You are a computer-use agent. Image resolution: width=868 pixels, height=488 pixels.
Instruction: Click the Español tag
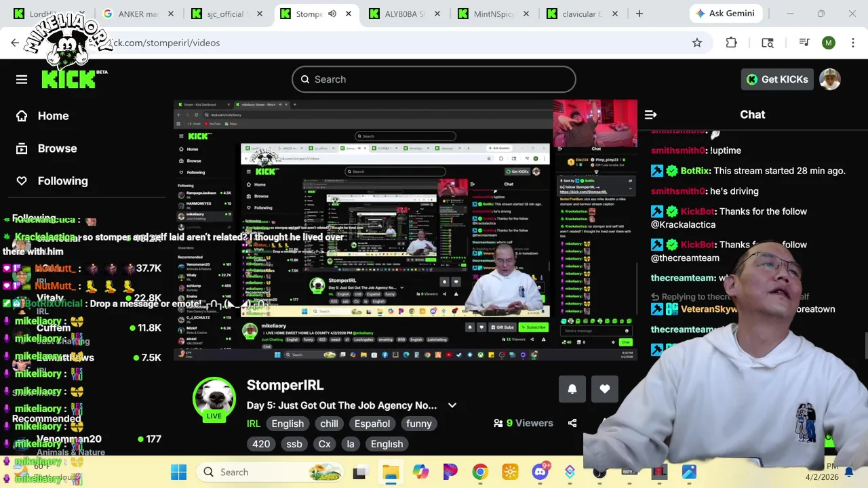click(372, 424)
